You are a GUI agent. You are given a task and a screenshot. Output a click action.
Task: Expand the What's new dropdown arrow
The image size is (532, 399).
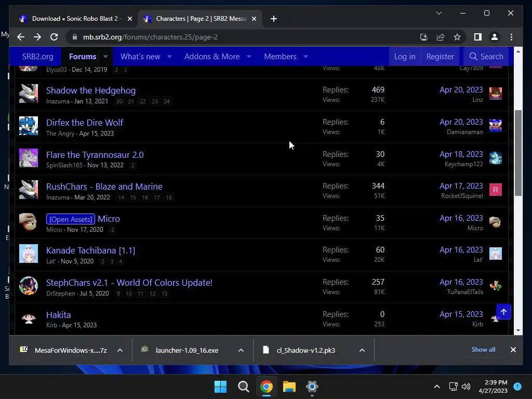click(169, 57)
